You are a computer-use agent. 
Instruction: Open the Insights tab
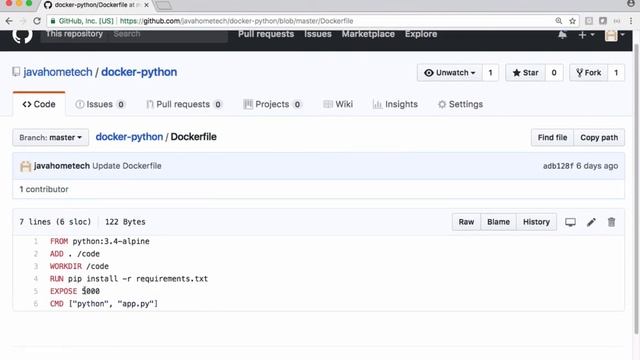tap(395, 104)
